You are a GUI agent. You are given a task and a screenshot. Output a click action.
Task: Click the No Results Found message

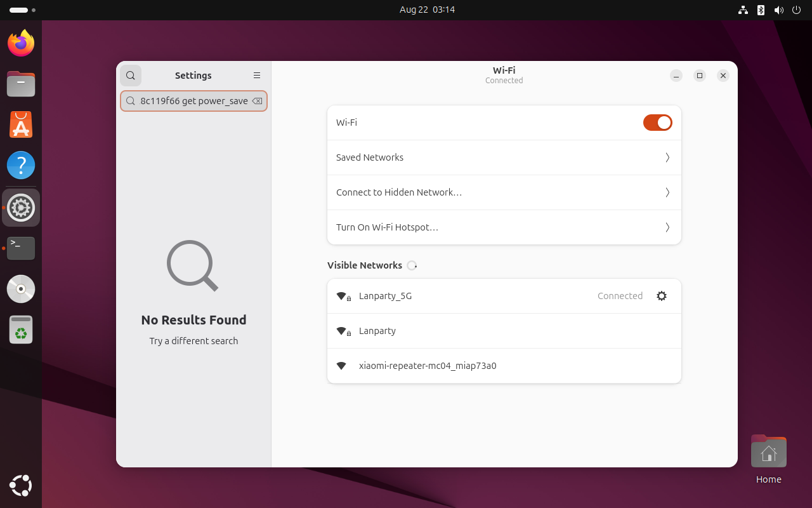193,320
